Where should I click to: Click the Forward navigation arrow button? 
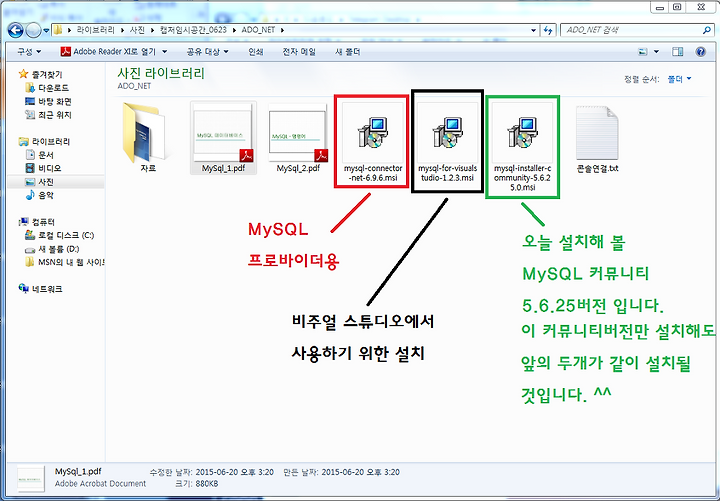click(x=33, y=30)
